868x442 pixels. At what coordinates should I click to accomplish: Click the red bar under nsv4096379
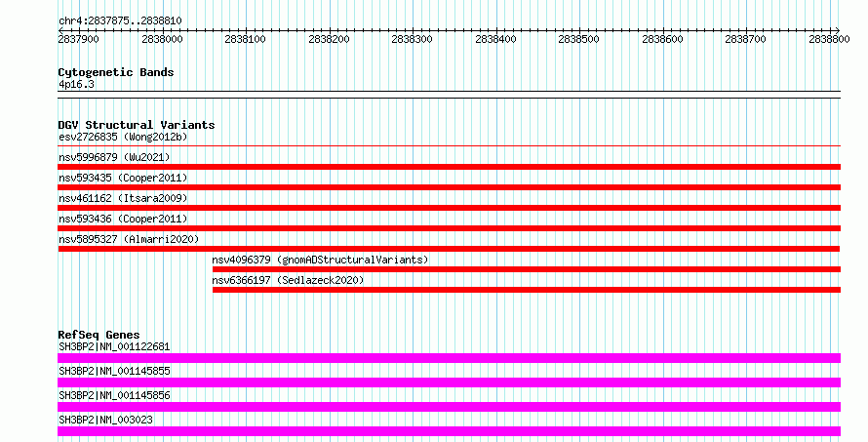(527, 269)
